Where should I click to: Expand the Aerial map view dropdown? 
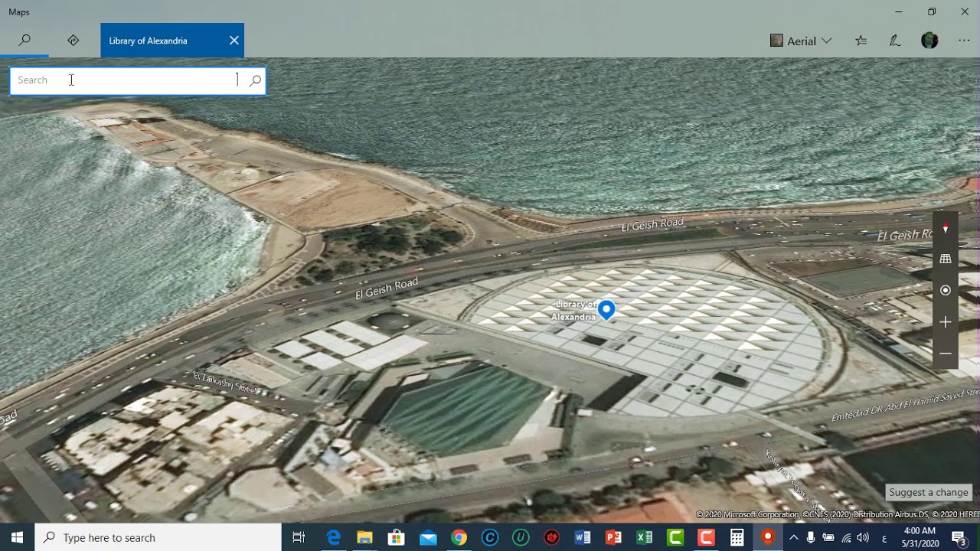click(x=801, y=41)
